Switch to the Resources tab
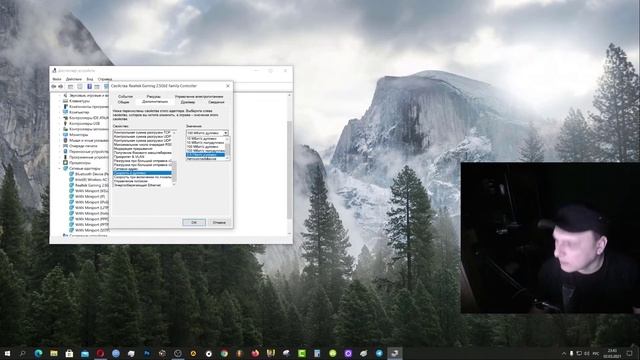The width and height of the screenshot is (640, 360). [x=153, y=97]
